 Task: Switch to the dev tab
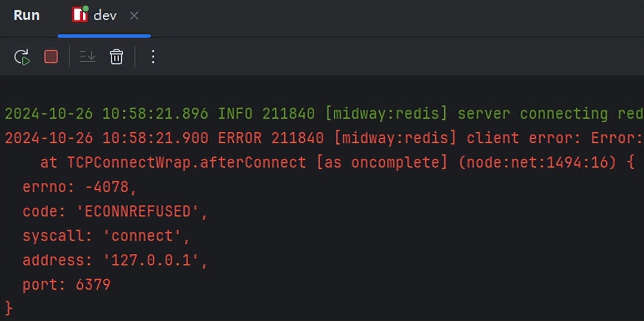[104, 15]
